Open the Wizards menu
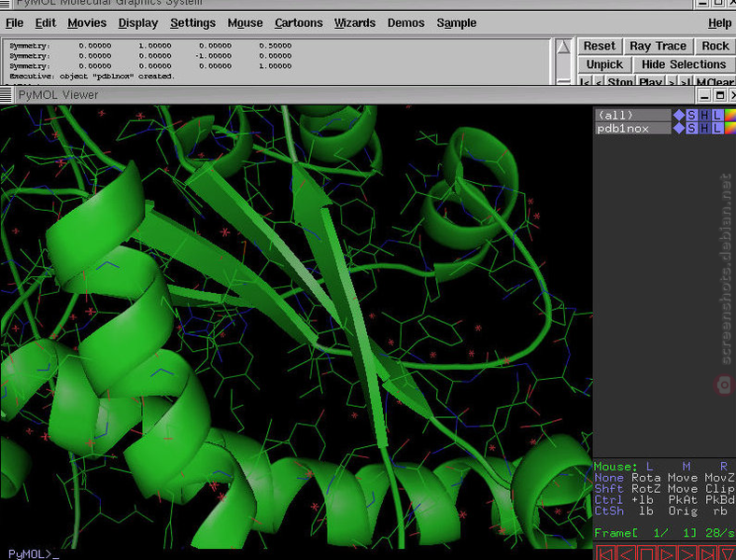Screen dimensions: 736x560 point(354,23)
